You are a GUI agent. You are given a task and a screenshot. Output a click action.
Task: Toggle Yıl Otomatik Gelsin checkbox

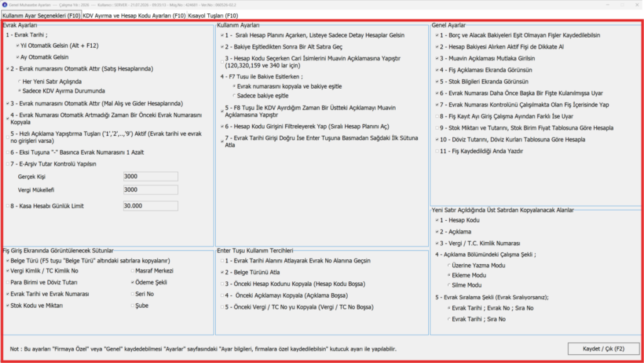(18, 45)
